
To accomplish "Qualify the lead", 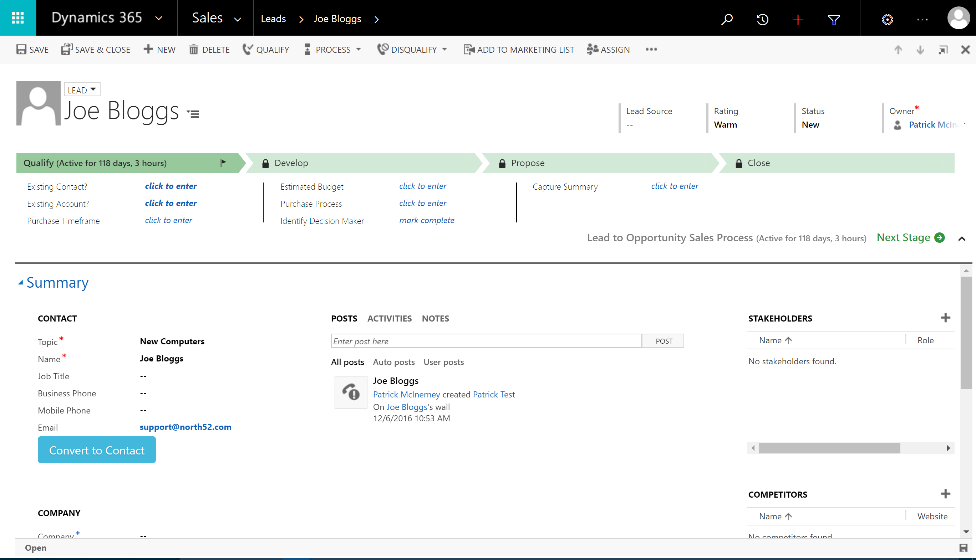I will (x=266, y=50).
